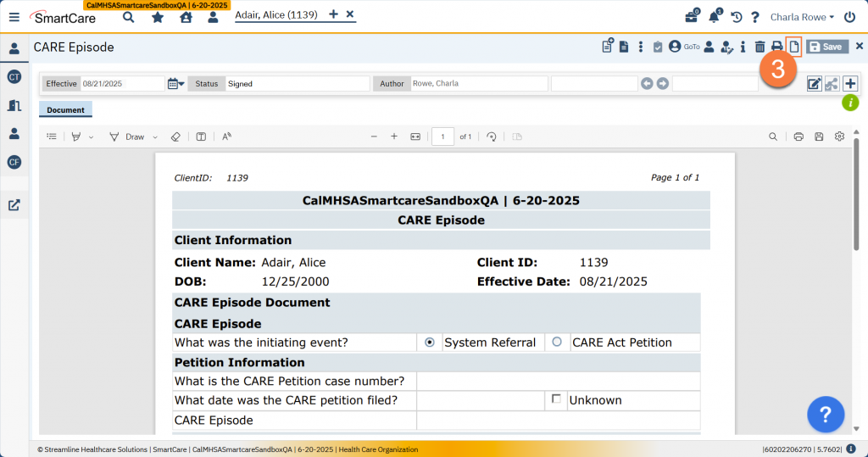Click the page number field
Screen dimensions: 868x457
(x=442, y=137)
